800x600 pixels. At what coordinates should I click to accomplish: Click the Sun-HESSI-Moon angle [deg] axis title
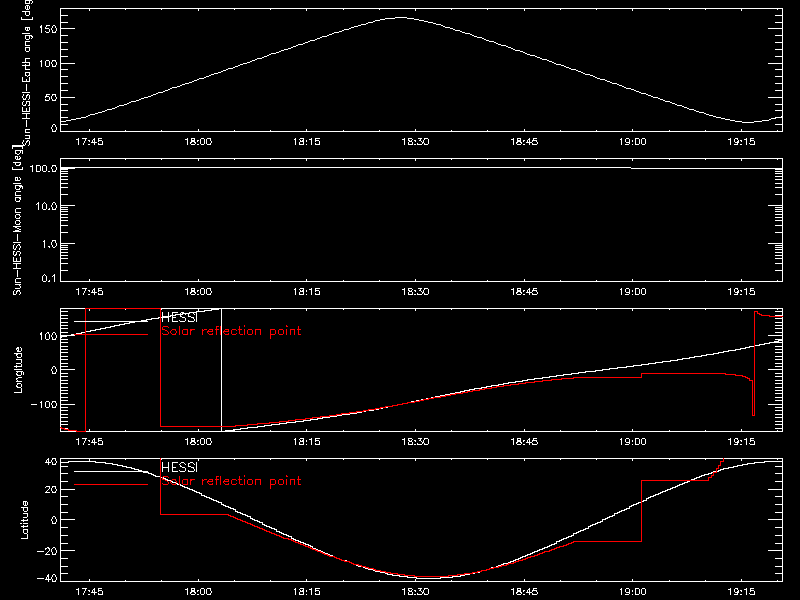pyautogui.click(x=17, y=220)
